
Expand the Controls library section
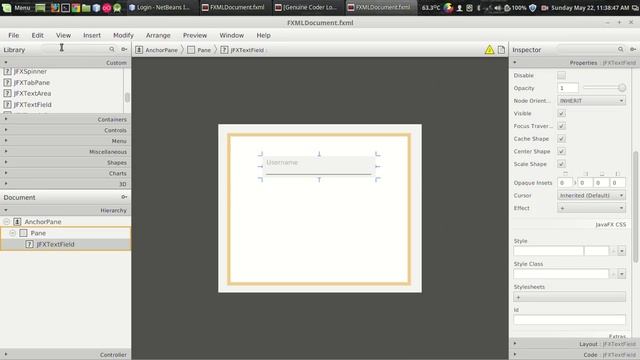click(x=65, y=130)
